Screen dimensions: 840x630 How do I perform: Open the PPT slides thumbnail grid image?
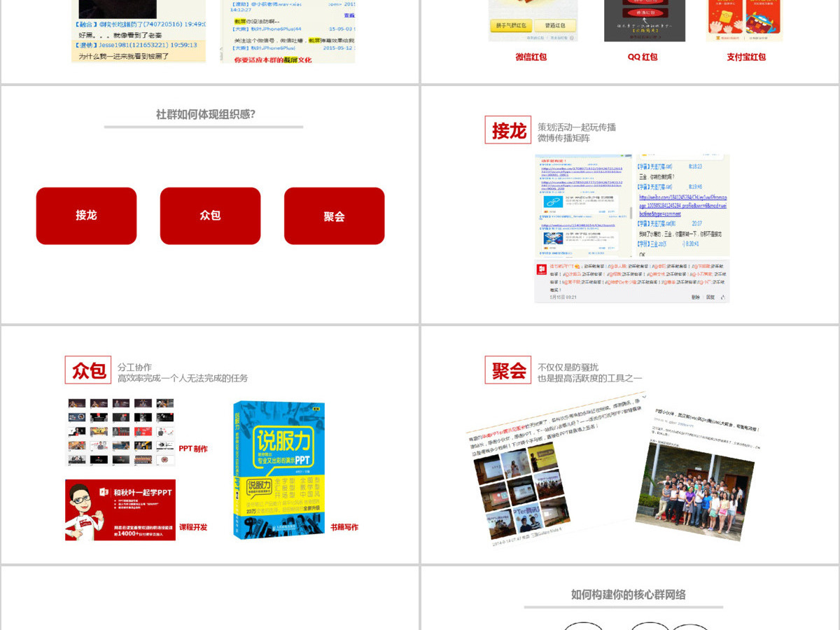[x=120, y=432]
